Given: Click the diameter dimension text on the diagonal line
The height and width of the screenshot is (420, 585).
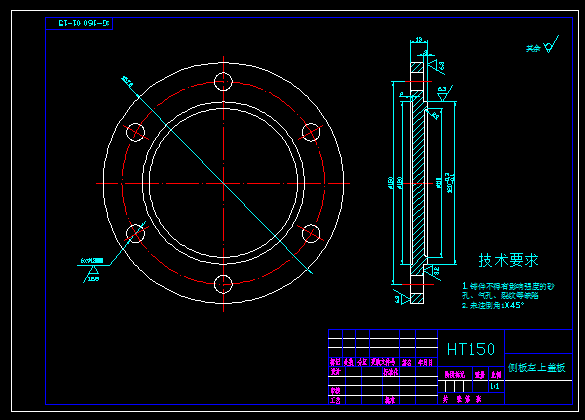Looking at the screenshot, I should [127, 82].
